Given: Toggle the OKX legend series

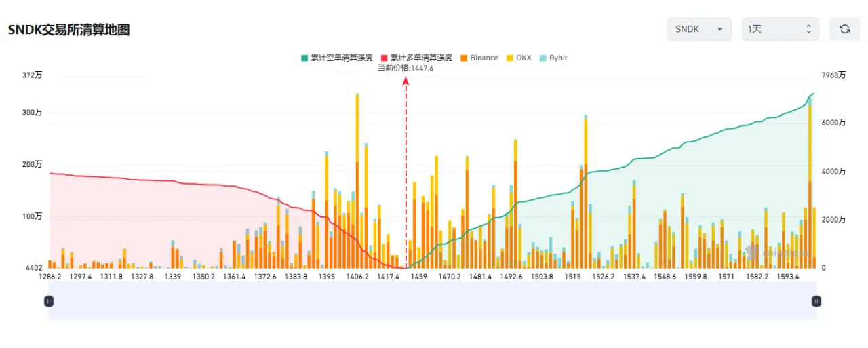Looking at the screenshot, I should click(x=519, y=58).
